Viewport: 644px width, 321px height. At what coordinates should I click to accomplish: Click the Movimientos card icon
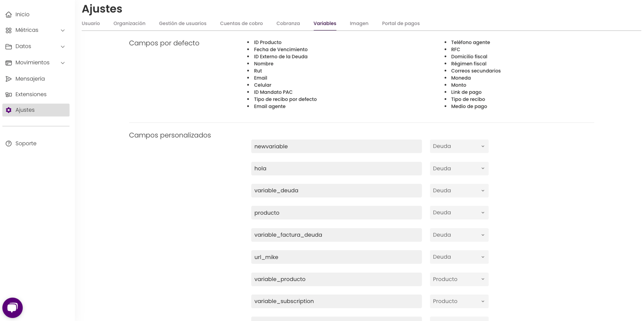coord(9,63)
